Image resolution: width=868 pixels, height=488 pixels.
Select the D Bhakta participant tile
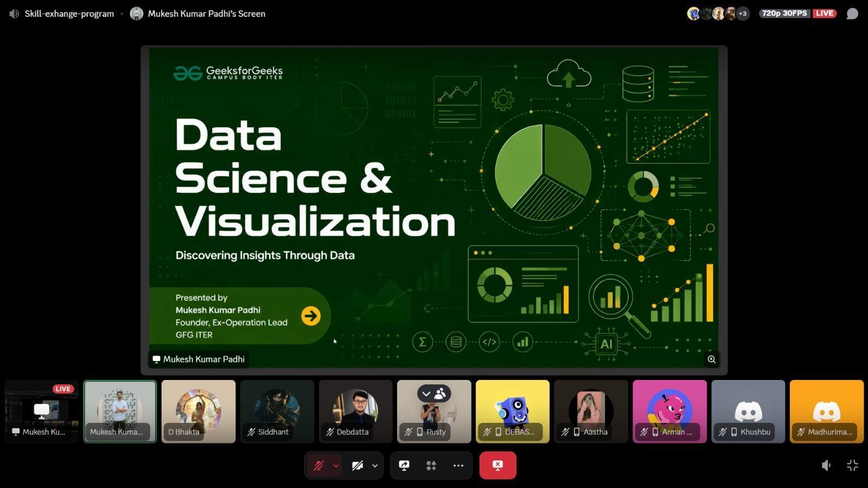click(199, 411)
